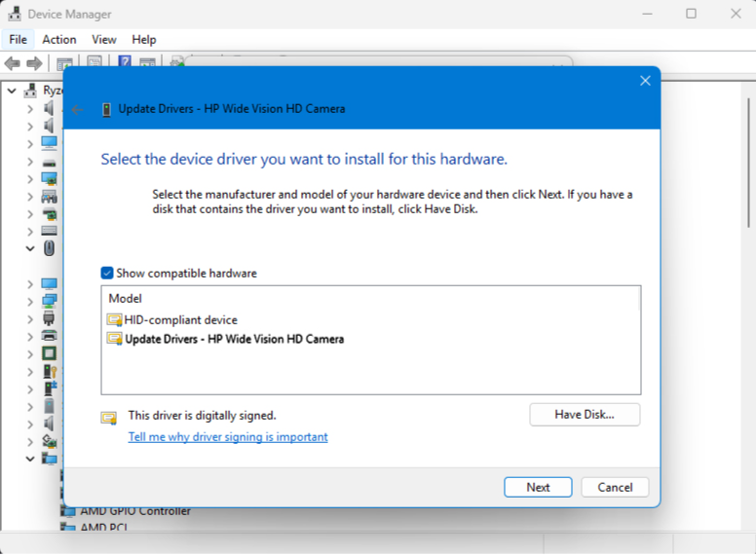Expand the Storage controllers category chevron
Viewport: 756px width, 555px height.
(x=30, y=442)
